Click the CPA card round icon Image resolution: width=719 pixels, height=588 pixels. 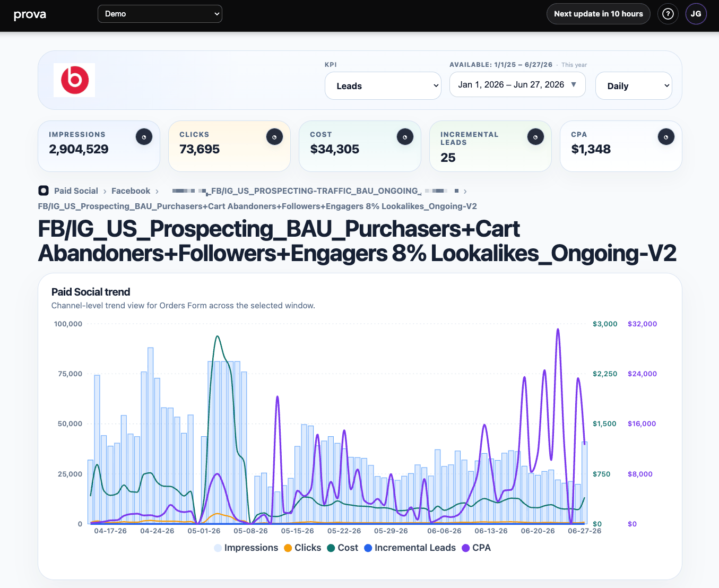pos(666,137)
